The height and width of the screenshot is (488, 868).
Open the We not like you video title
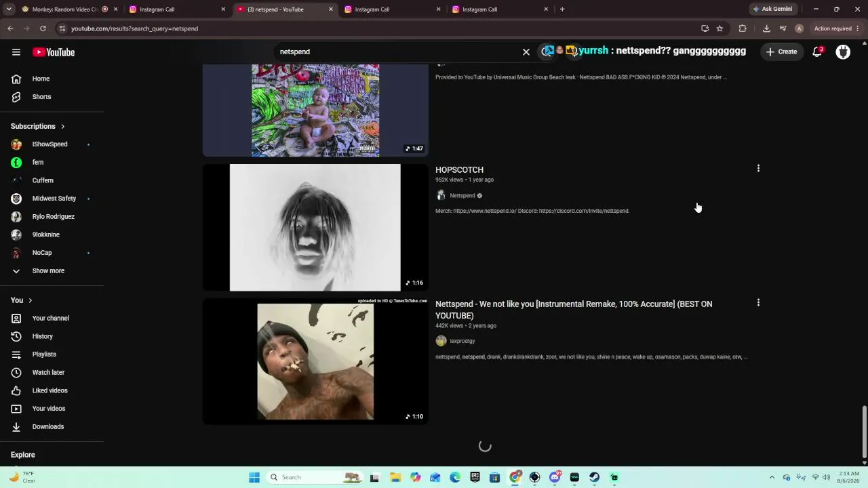(x=574, y=310)
